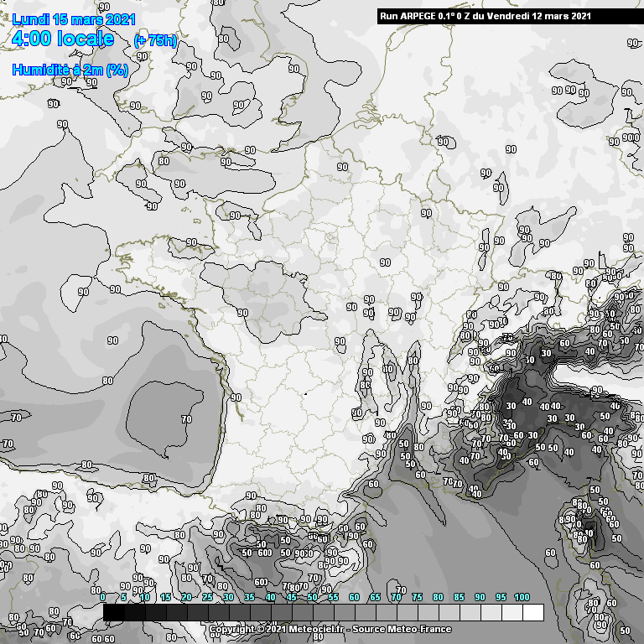Screen dimensions: 644x644
Task: Click the 70 contour label in the Bay of Biscay
Action: [186, 418]
